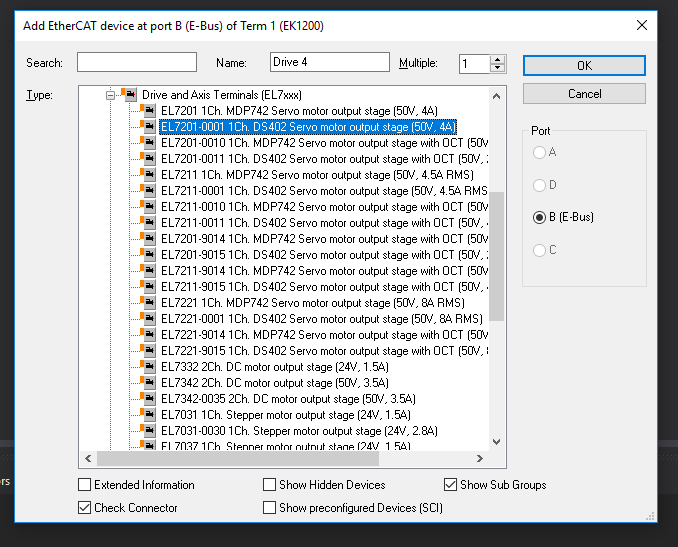
Task: Click the list's scroll down arrow
Action: (496, 441)
